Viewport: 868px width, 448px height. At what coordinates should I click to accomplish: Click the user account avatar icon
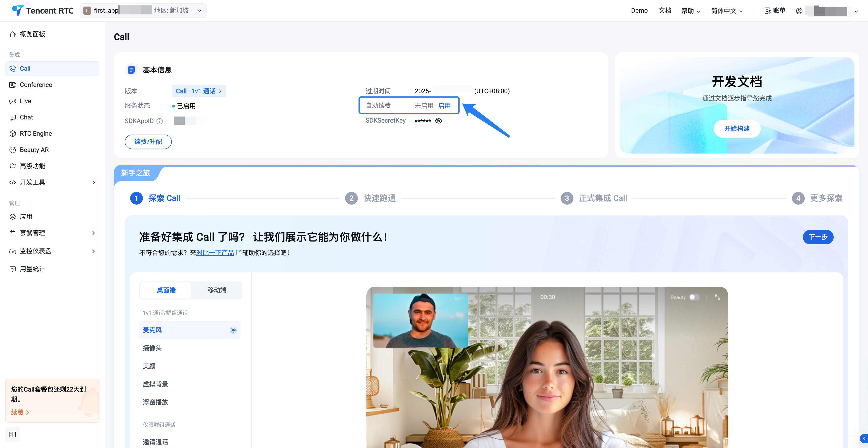tap(799, 11)
